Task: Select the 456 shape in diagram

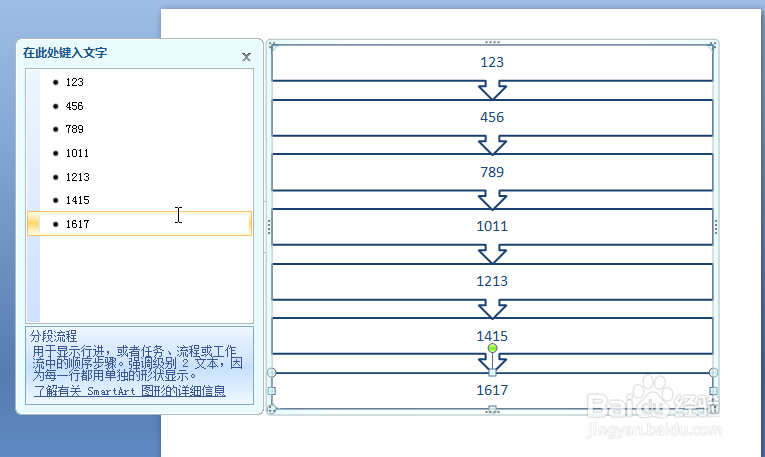Action: click(x=492, y=118)
